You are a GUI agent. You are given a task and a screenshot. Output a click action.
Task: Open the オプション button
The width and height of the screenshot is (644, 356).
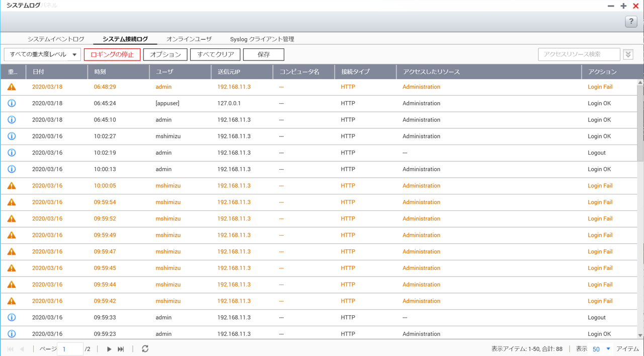click(166, 54)
